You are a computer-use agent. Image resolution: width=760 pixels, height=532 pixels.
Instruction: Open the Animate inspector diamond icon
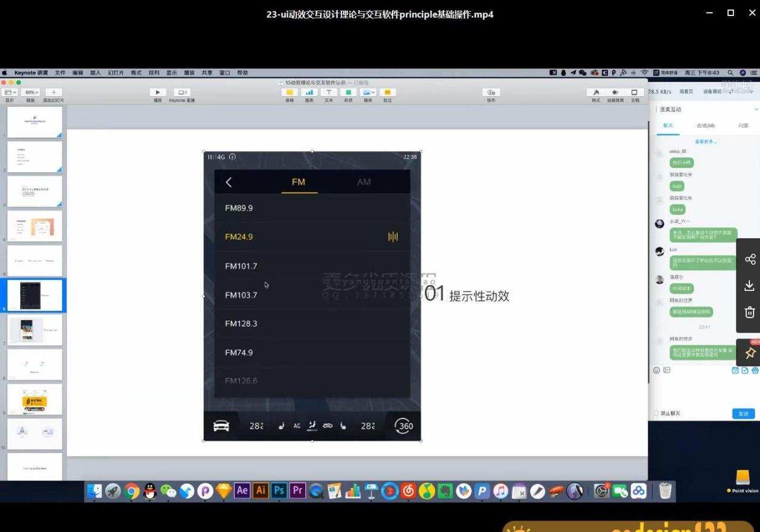click(615, 92)
